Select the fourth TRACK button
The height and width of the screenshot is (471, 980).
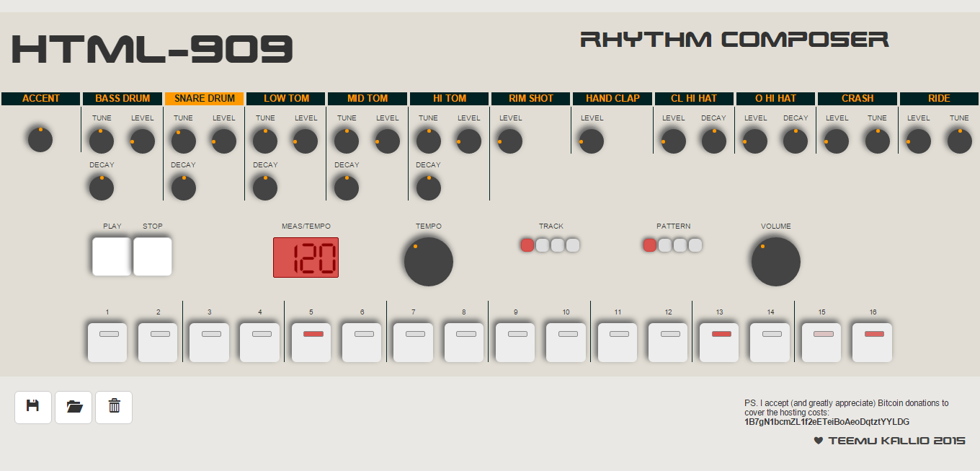click(x=573, y=245)
